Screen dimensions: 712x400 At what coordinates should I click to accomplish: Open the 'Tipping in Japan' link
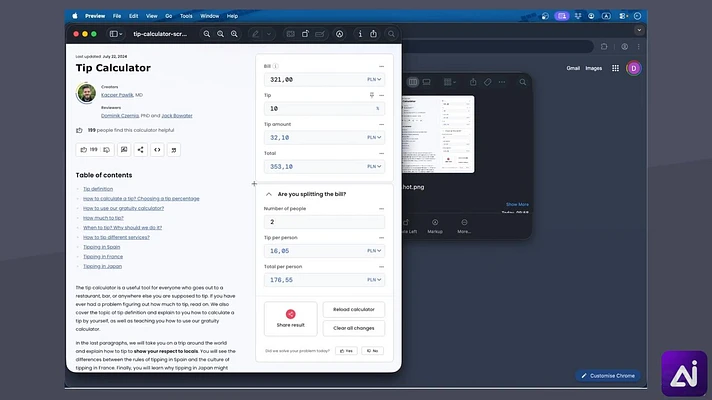102,267
